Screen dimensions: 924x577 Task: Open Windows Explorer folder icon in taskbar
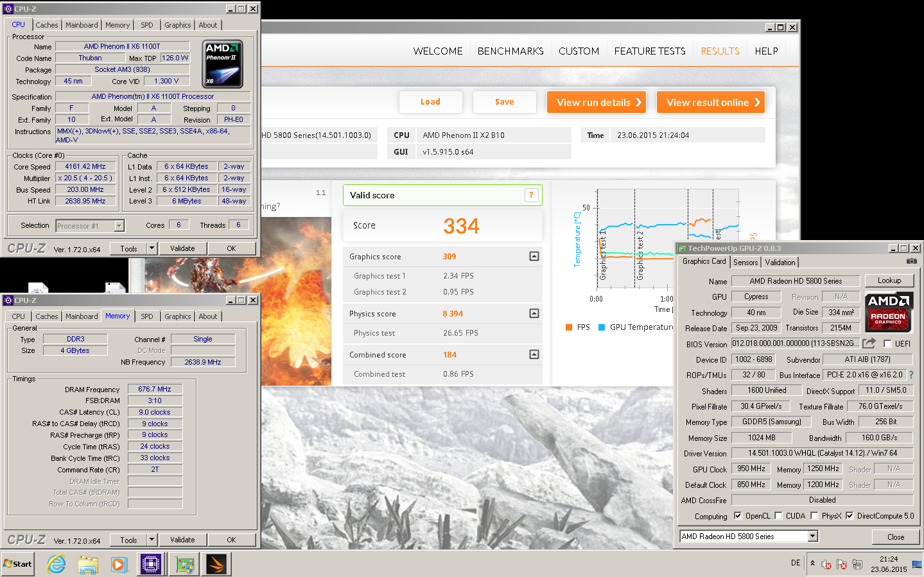(88, 564)
